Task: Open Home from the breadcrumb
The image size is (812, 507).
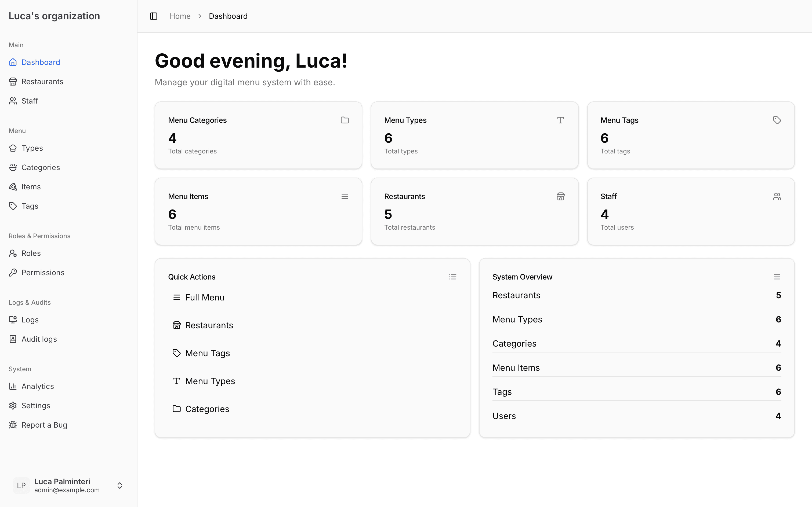Action: pyautogui.click(x=180, y=16)
